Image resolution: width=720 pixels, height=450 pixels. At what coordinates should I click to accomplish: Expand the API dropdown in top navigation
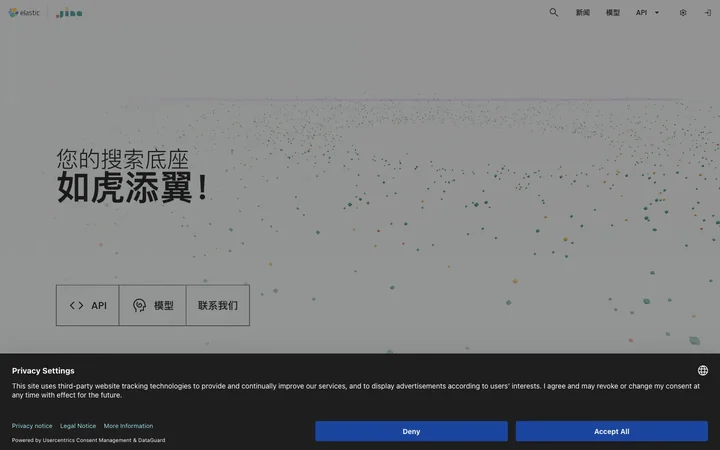[647, 13]
